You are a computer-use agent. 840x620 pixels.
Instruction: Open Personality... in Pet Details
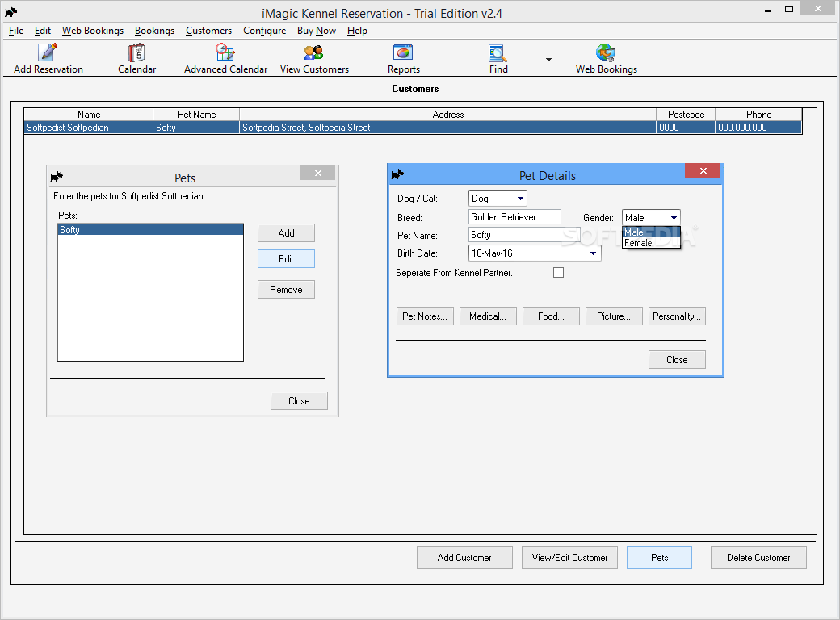[677, 316]
